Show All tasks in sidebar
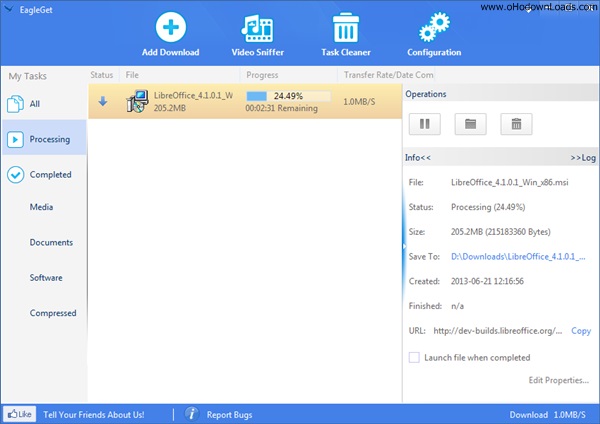Screen dimensions: 600x424 44,104
